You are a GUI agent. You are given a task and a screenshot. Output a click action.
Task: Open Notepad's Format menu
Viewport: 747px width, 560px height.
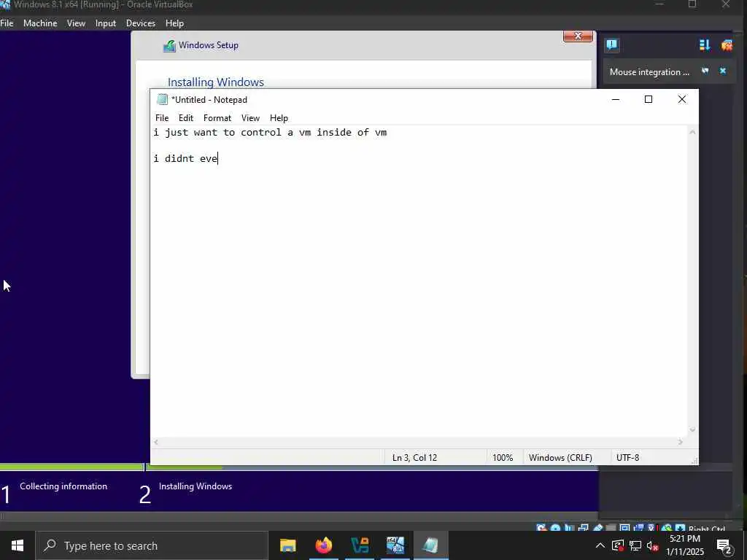pyautogui.click(x=217, y=118)
